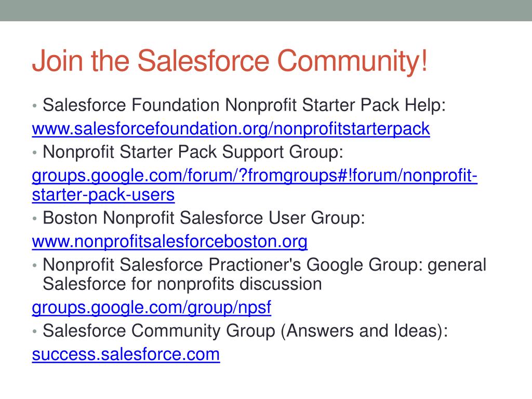Image resolution: width=532 pixels, height=399 pixels.
Task: Select the Salesforce Foundation Nonprofit Starter Pack Help text
Action: (x=244, y=105)
